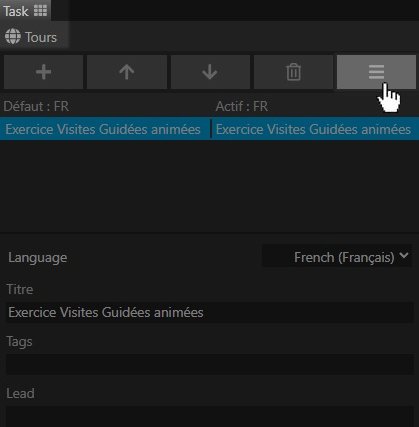Click the Défaut : FR column header

click(x=36, y=107)
